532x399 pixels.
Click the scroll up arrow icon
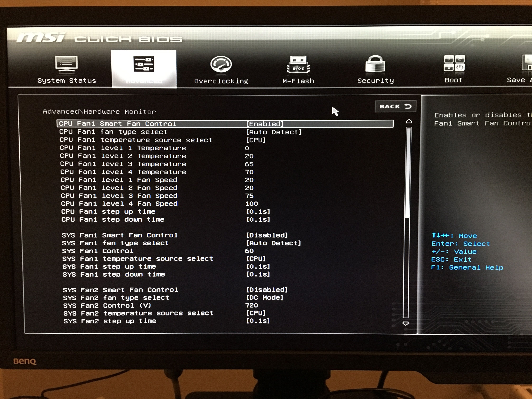[x=409, y=122]
